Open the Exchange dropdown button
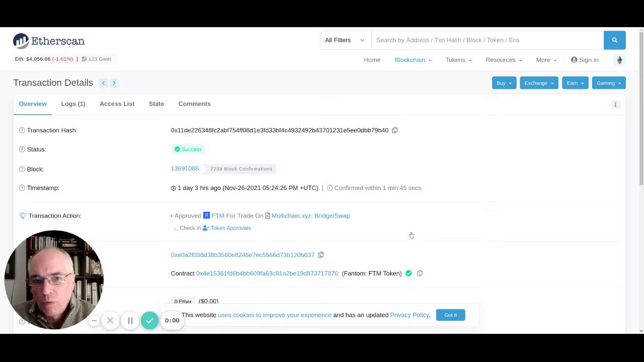 coord(539,83)
